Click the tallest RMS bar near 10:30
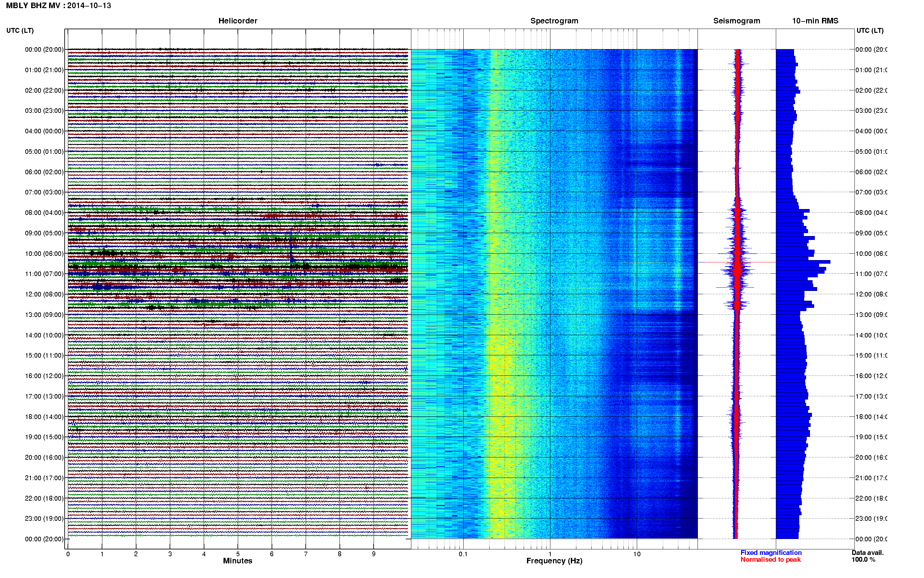Screen dimensions: 924x578 tap(803, 262)
